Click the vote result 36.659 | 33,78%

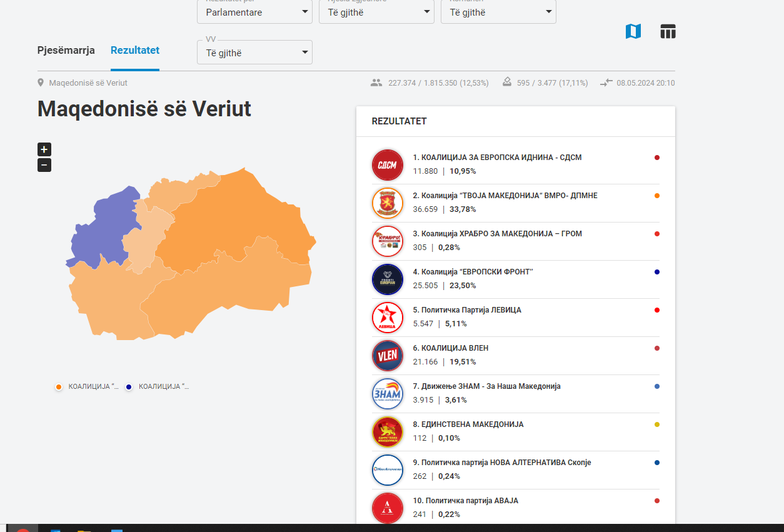point(445,209)
